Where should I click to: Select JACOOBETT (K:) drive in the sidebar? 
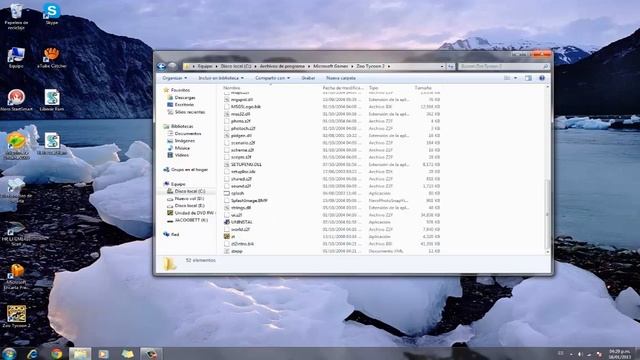(191, 220)
